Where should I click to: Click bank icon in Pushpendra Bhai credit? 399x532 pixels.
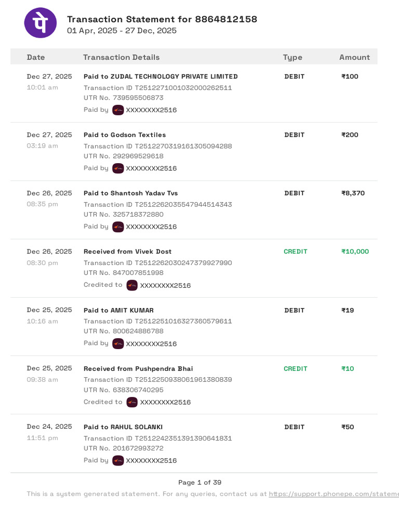(132, 402)
